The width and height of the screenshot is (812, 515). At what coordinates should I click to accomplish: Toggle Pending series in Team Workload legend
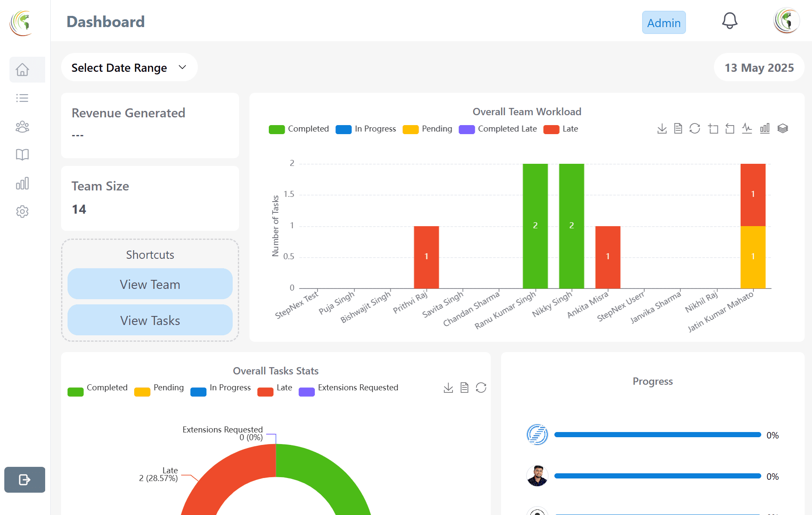click(x=427, y=129)
